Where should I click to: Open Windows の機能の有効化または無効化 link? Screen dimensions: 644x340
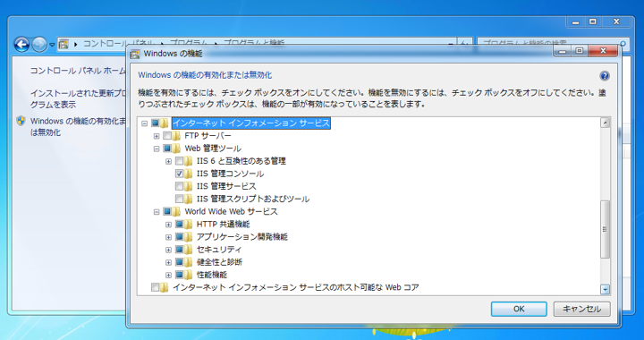click(x=77, y=127)
